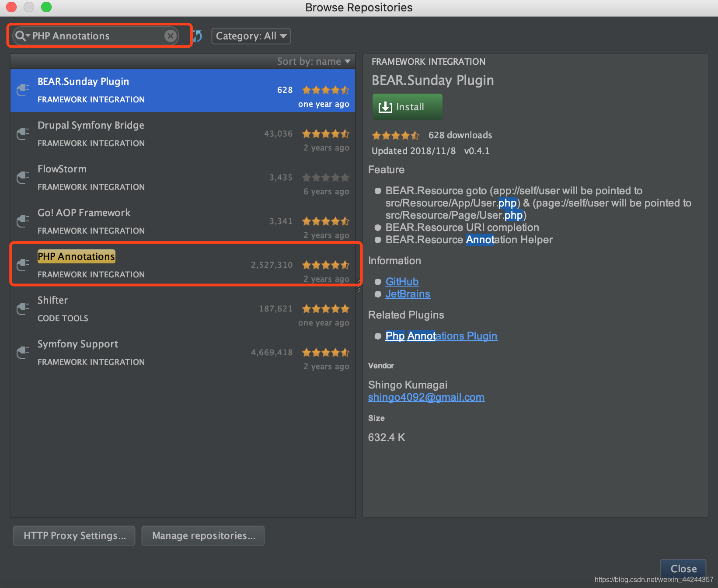Click Shifter plug icon
Viewport: 718px width, 588px height.
click(23, 308)
